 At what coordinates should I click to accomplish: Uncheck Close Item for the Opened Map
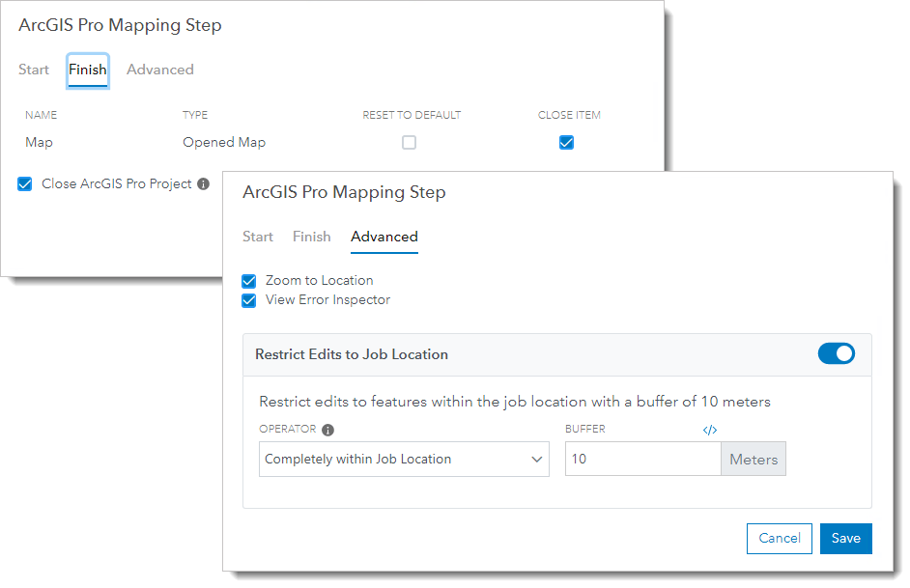pos(566,142)
